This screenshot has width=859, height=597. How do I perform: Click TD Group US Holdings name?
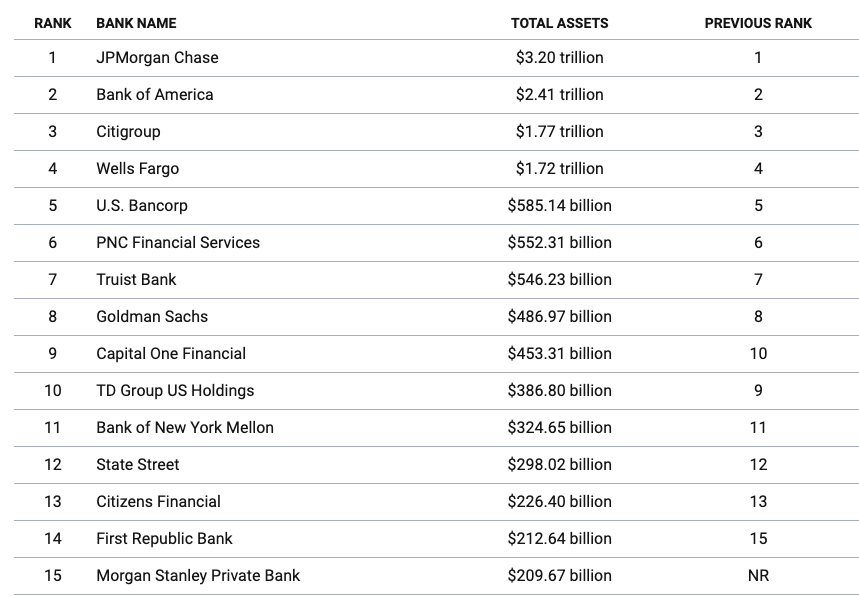(x=175, y=391)
